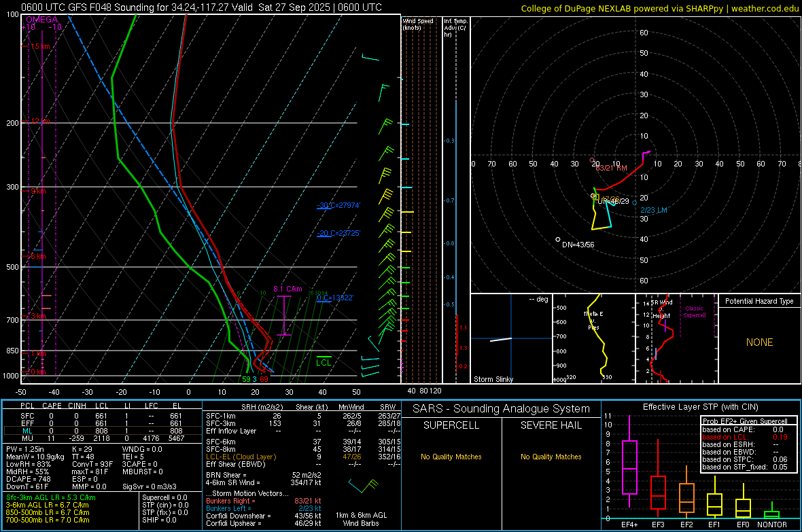The width and height of the screenshot is (802, 532).
Task: Click the Corfidi Upshear = 46/29 kt line
Action: tap(264, 523)
